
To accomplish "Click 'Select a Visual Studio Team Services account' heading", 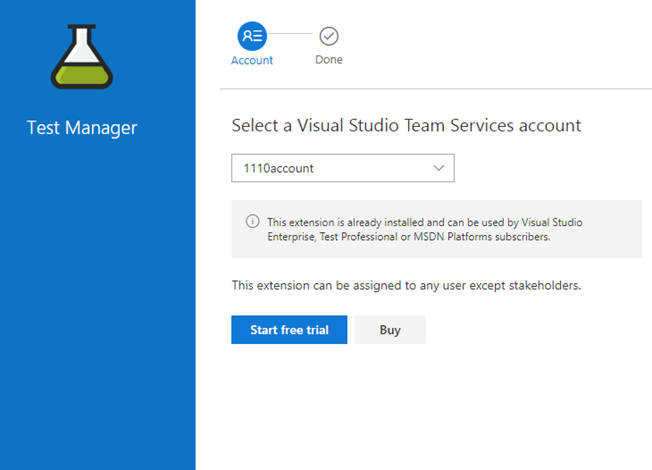I will (406, 126).
